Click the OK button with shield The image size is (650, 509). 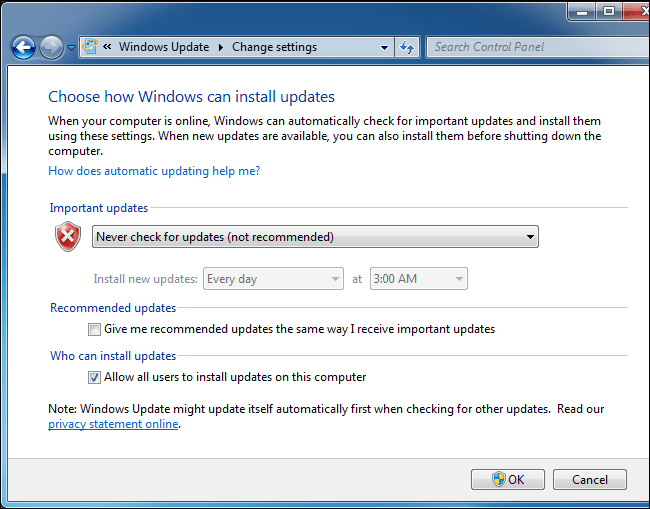click(x=508, y=480)
